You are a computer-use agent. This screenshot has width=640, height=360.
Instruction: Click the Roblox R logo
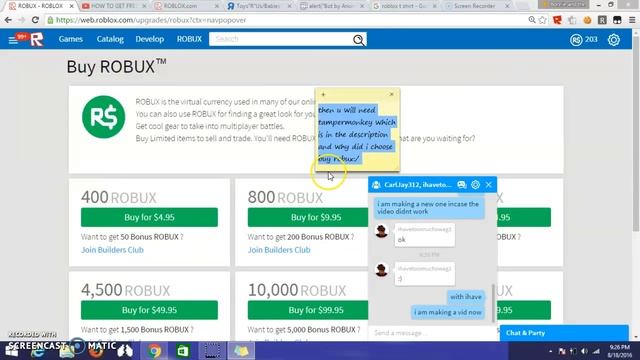(x=37, y=40)
